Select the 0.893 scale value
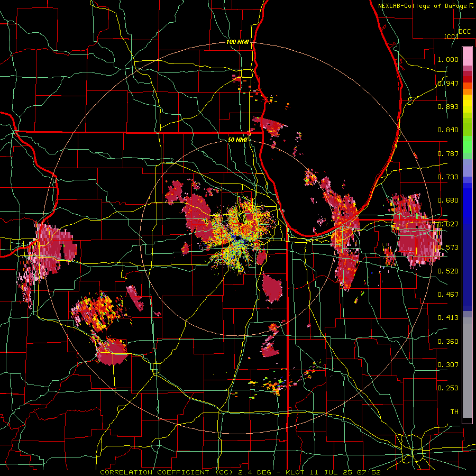The image size is (476, 476). pos(448,106)
